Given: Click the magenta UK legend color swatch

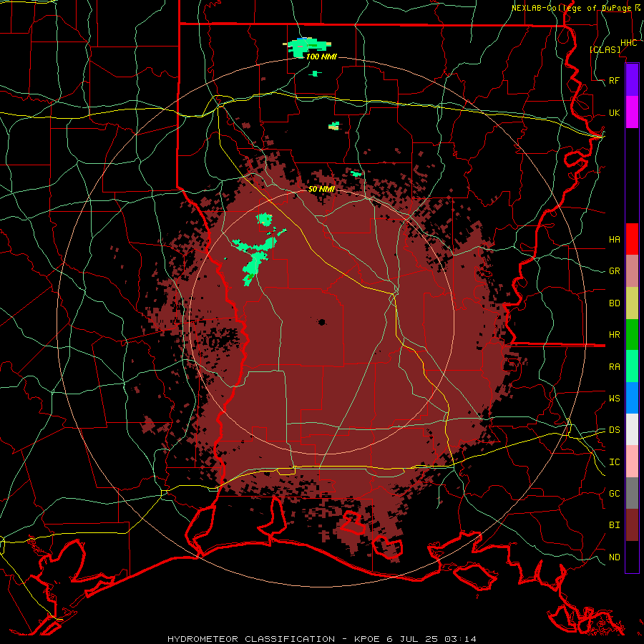Looking at the screenshot, I should [632, 112].
